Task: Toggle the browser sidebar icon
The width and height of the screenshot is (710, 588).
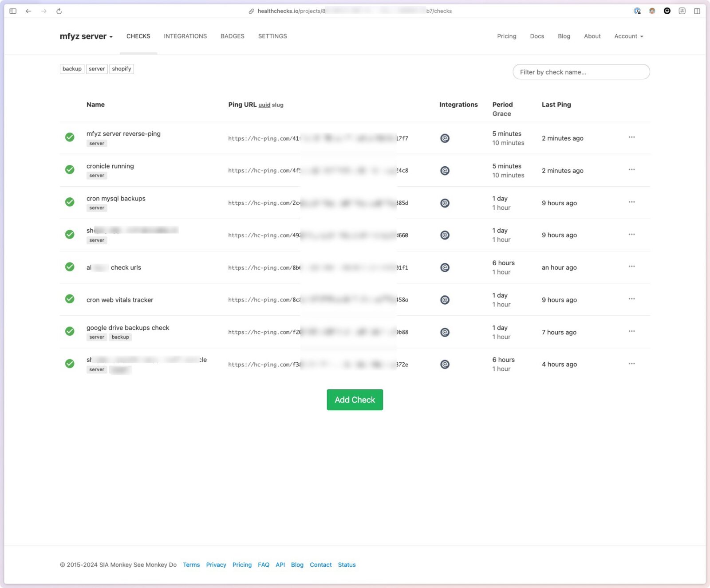Action: (x=13, y=11)
